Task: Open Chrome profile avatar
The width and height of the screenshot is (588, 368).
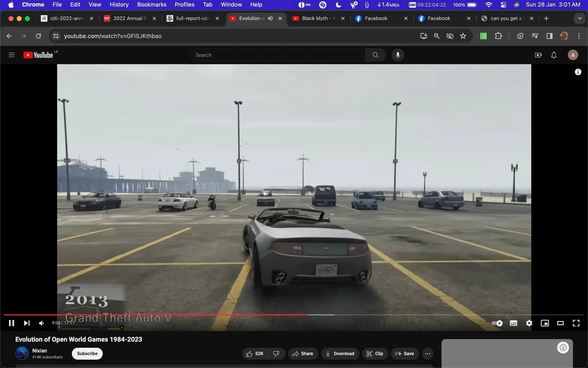Action: 564,36
